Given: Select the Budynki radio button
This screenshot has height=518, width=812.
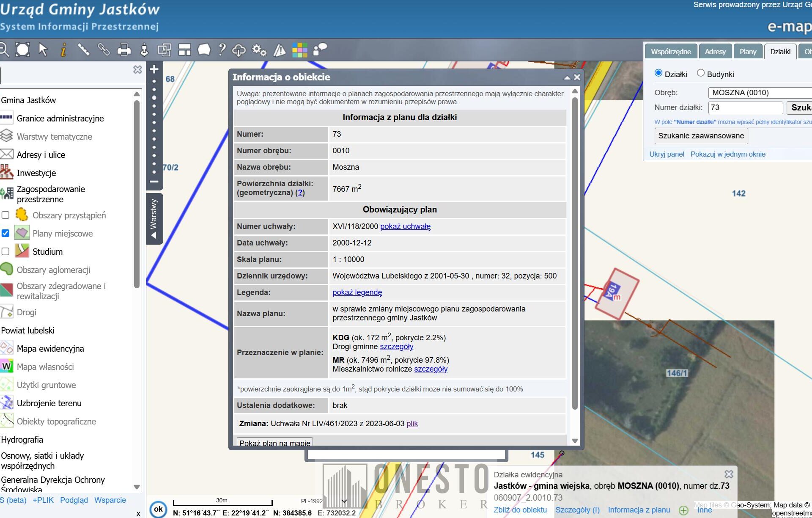Looking at the screenshot, I should [701, 73].
